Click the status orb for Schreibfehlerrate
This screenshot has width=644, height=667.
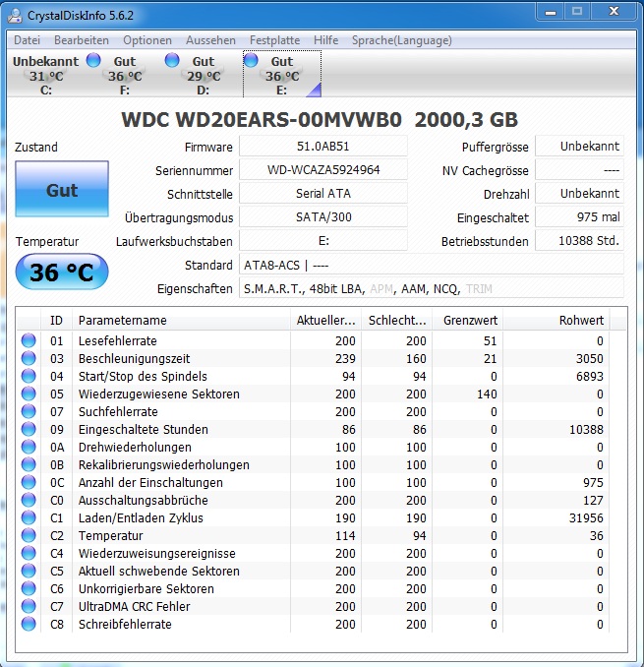(x=29, y=624)
